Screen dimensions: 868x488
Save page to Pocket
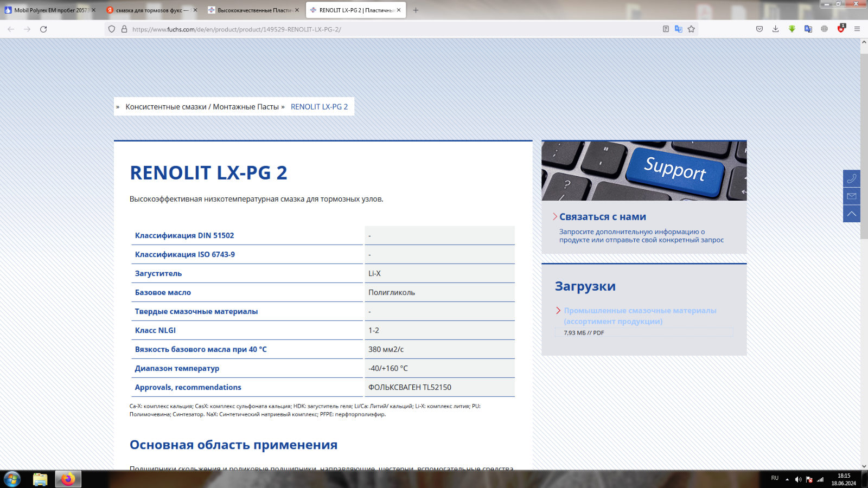pyautogui.click(x=759, y=29)
